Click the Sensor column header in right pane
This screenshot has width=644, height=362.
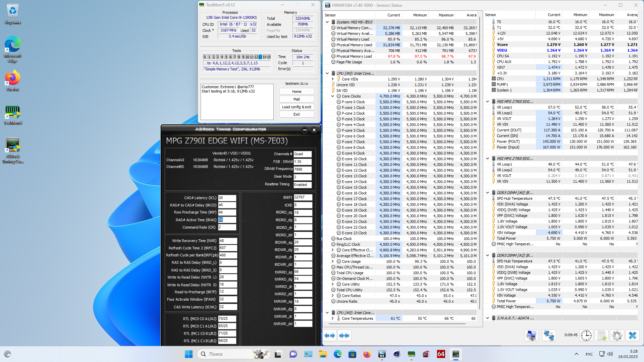pos(490,15)
